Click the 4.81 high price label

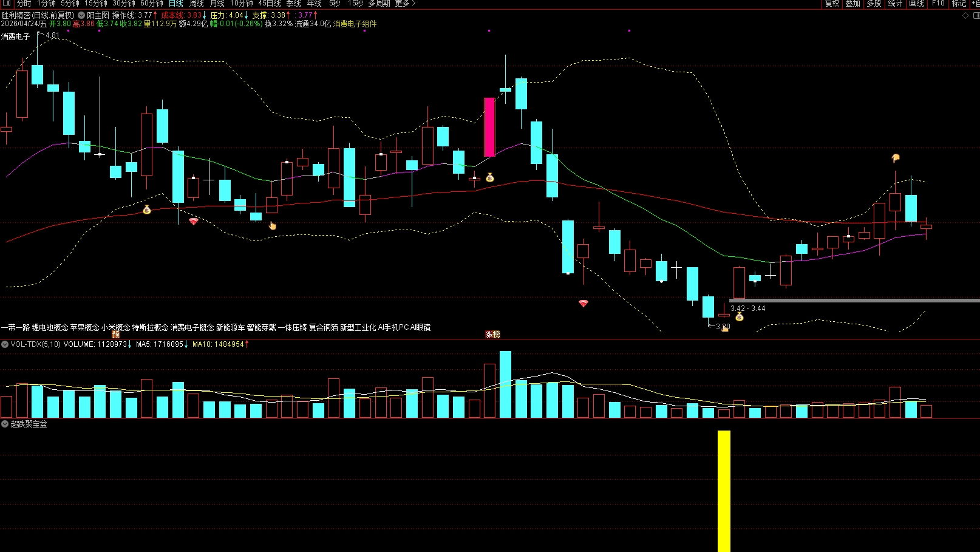[x=52, y=36]
